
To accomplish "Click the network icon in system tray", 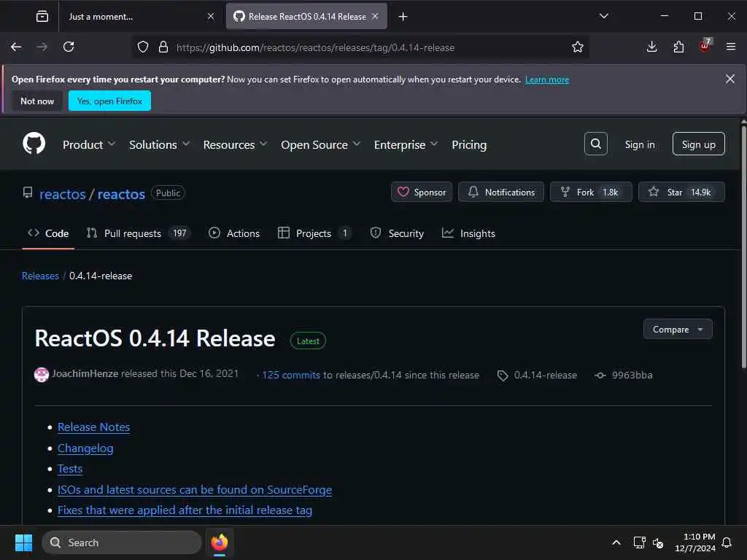I will tap(639, 542).
